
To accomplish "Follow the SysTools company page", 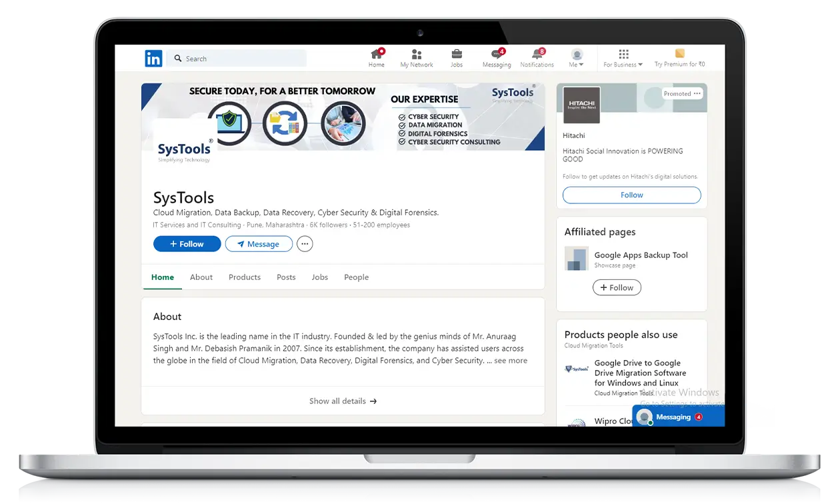I will pos(187,244).
